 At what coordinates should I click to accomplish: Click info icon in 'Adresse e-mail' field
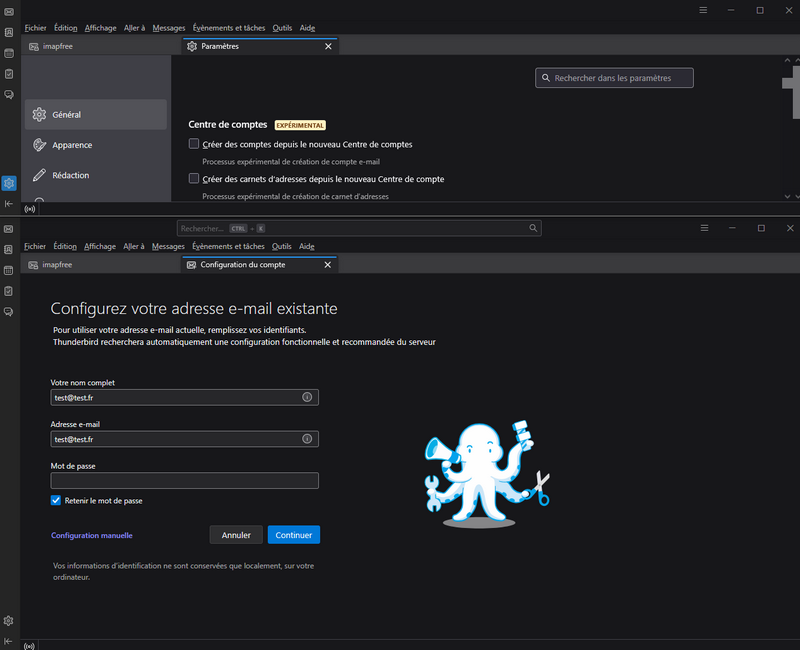307,439
